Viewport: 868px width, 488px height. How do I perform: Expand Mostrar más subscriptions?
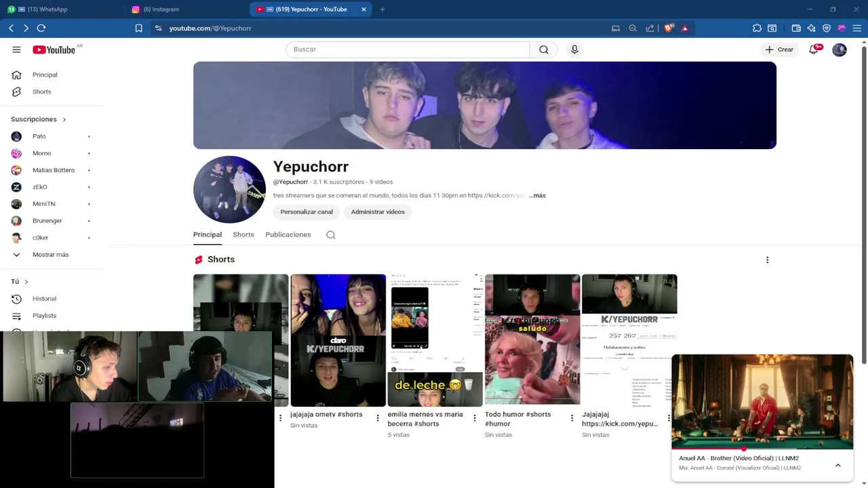click(52, 255)
